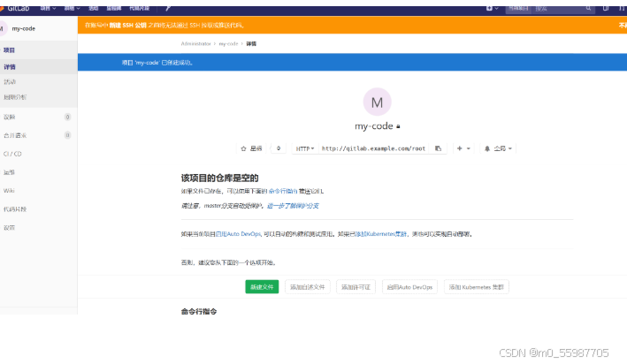
Task: Select 详情 in left sidebar
Action: coord(10,67)
